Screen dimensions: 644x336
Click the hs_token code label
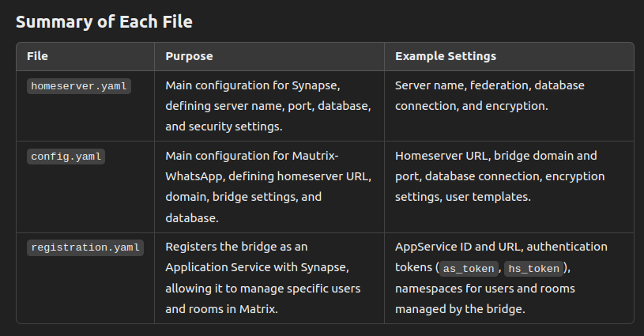(x=533, y=269)
